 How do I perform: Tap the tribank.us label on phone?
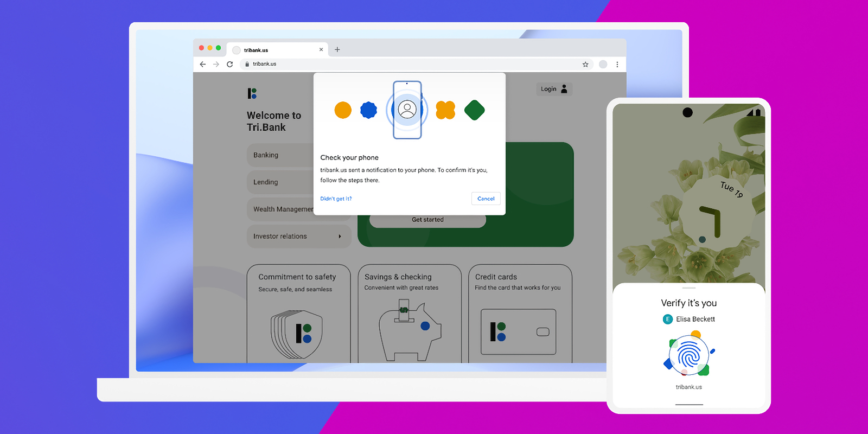pyautogui.click(x=689, y=387)
